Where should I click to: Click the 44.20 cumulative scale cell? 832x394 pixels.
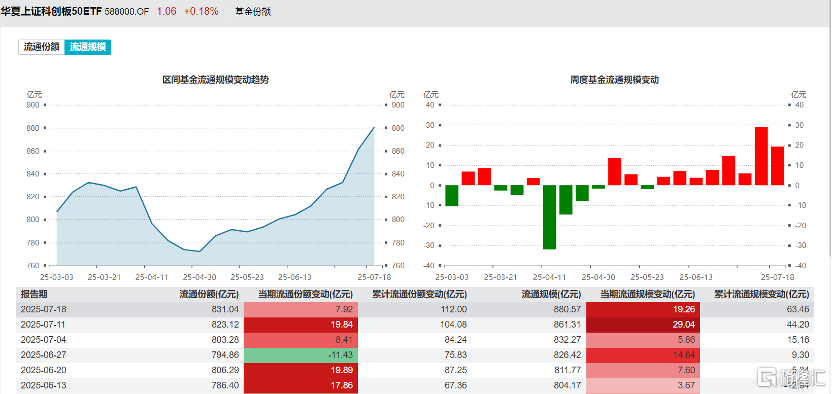pos(798,324)
